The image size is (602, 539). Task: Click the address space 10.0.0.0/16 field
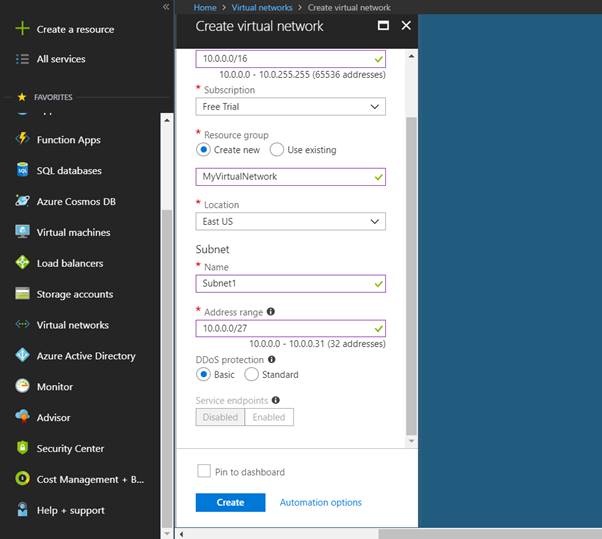(291, 59)
